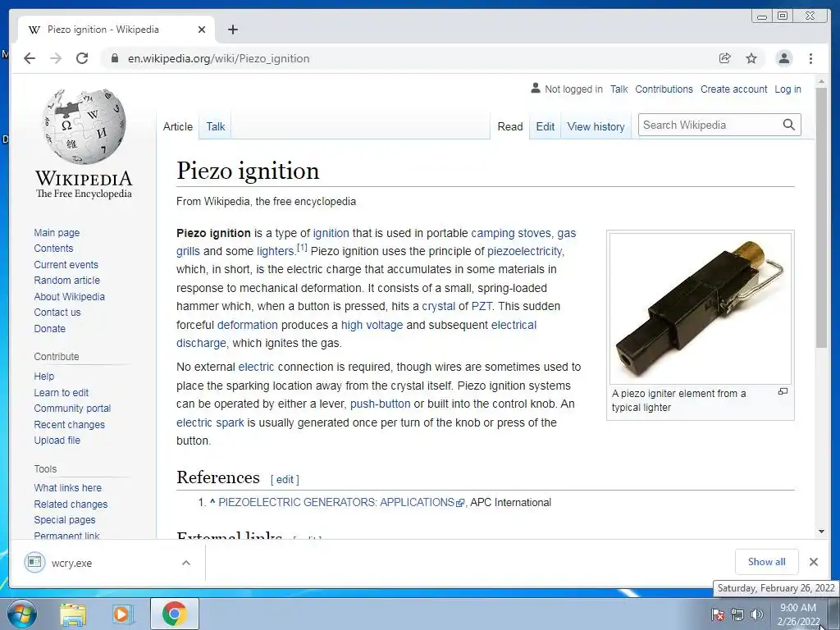
Task: Reload the Wikipedia page
Action: click(82, 58)
